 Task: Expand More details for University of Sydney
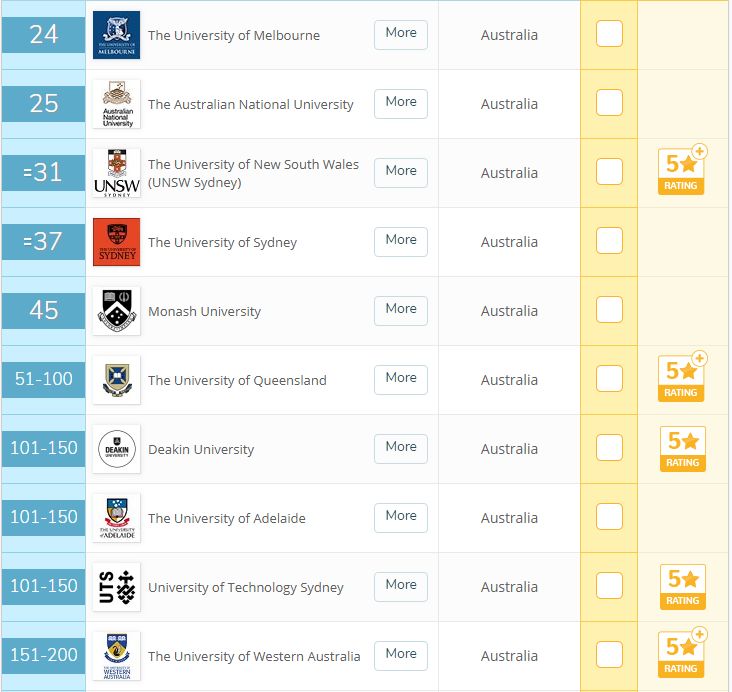point(401,242)
